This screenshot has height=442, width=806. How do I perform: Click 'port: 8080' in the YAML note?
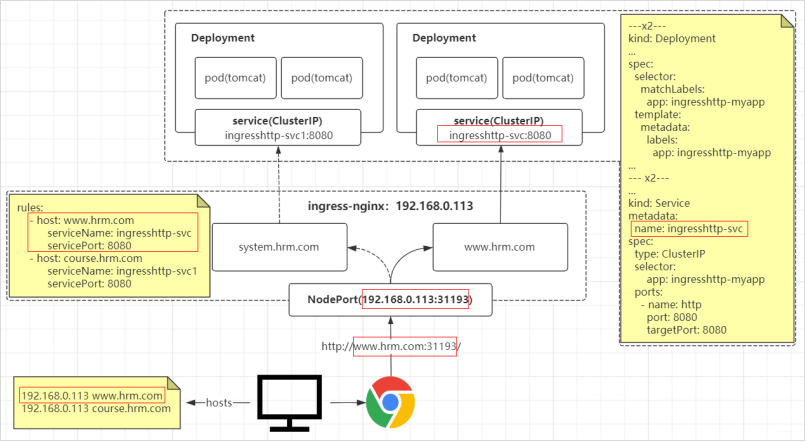(x=672, y=317)
